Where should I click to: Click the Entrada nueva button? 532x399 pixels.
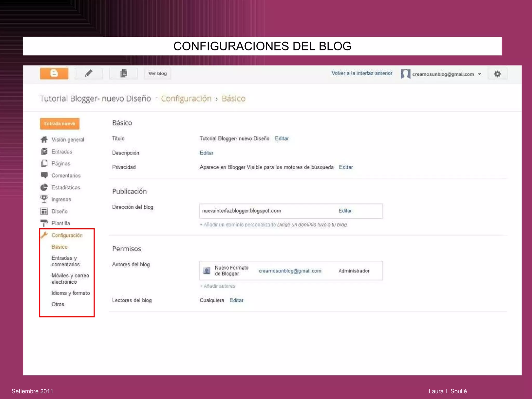(x=60, y=124)
